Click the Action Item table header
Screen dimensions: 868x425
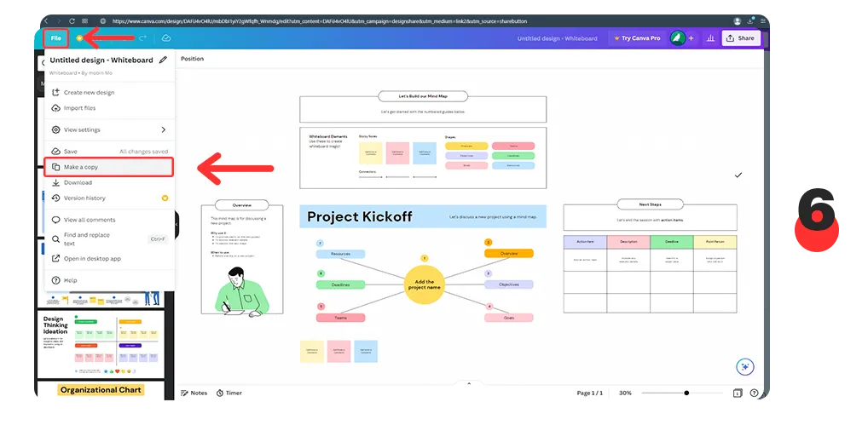click(x=585, y=242)
